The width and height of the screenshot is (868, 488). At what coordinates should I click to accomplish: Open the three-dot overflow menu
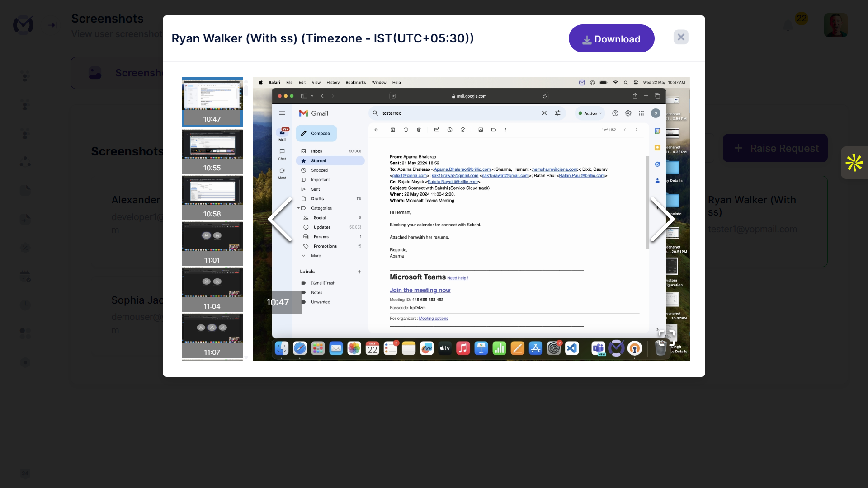pos(505,130)
